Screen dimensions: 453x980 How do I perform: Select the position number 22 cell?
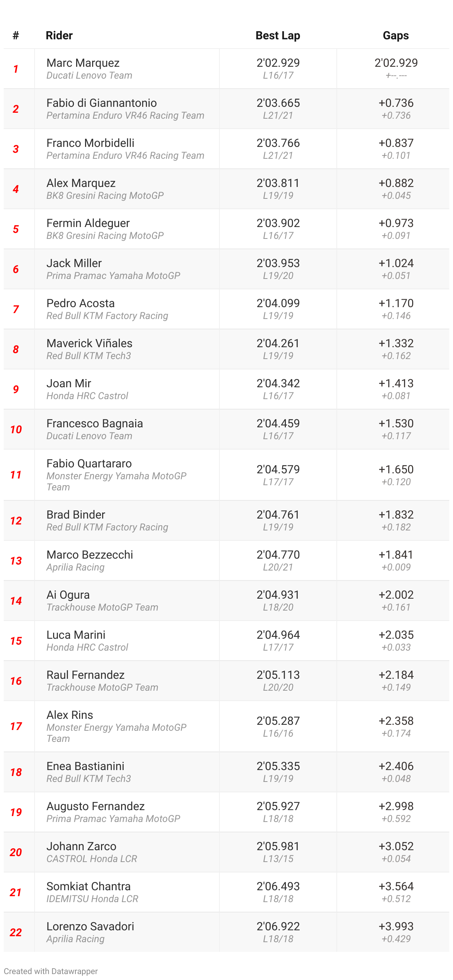[16, 932]
